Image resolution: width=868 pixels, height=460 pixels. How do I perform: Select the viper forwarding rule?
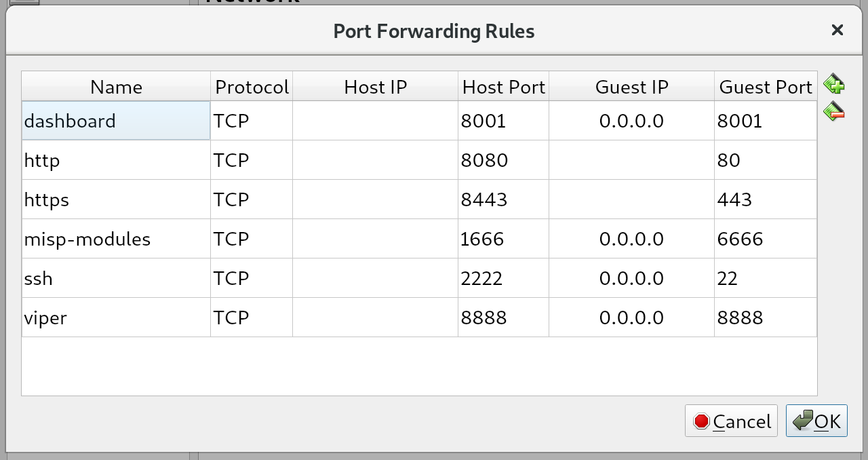click(115, 317)
